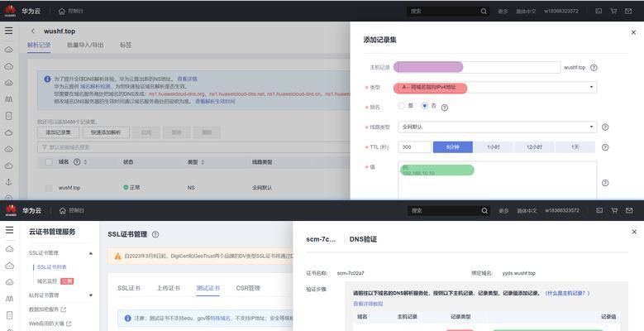
Task: Open 更多 menu in the DNS window header
Action: pos(503,11)
